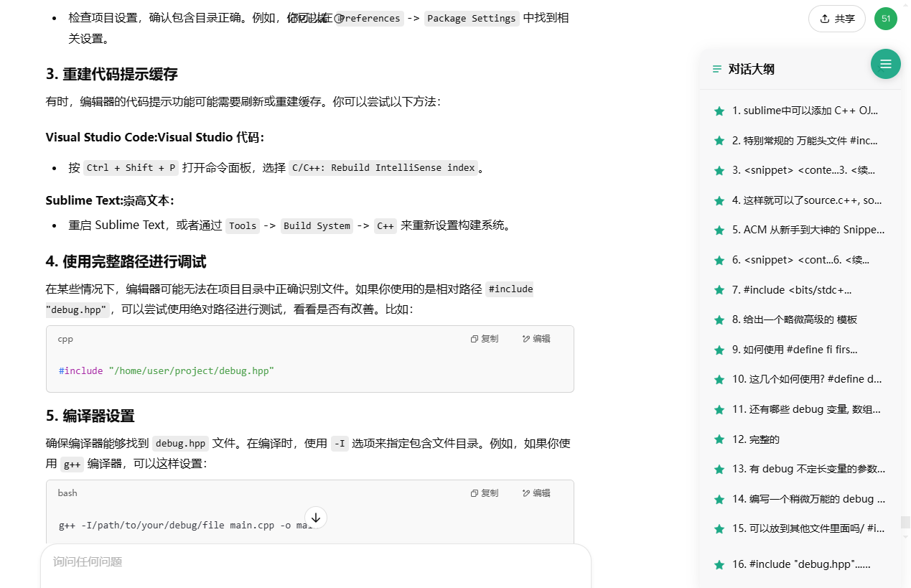Click the star icon beside outline item 9
The width and height of the screenshot is (911, 588).
(x=719, y=350)
